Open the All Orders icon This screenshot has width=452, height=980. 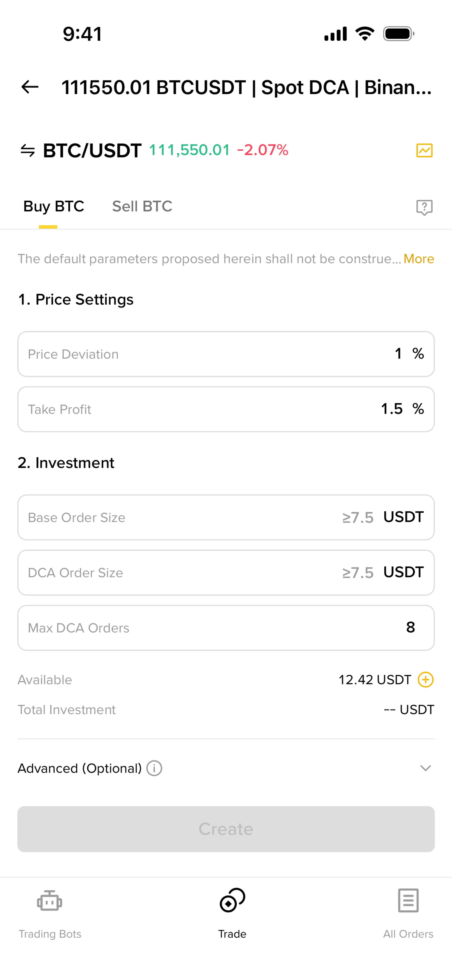coord(408,900)
